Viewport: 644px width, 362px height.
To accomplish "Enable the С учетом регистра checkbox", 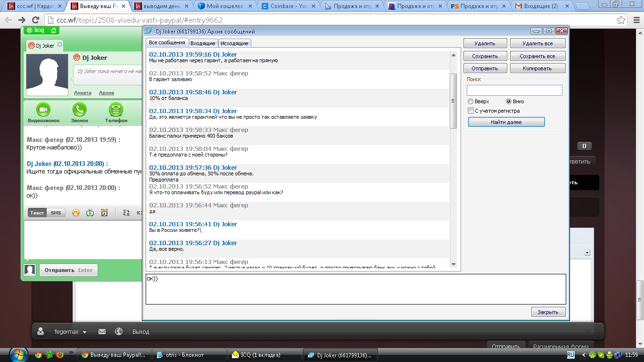I will 471,111.
